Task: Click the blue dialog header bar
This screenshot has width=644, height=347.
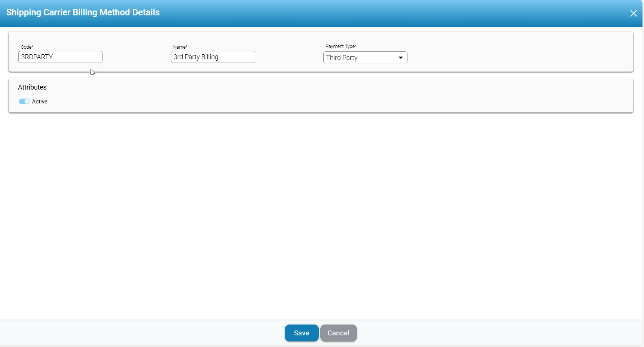Action: [x=374, y=13]
